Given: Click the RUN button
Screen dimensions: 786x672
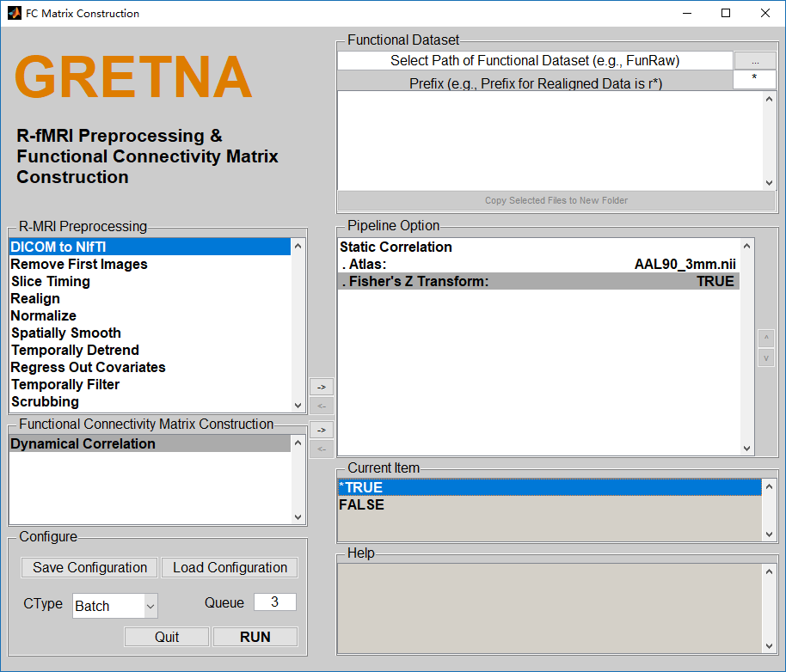Looking at the screenshot, I should [x=255, y=637].
